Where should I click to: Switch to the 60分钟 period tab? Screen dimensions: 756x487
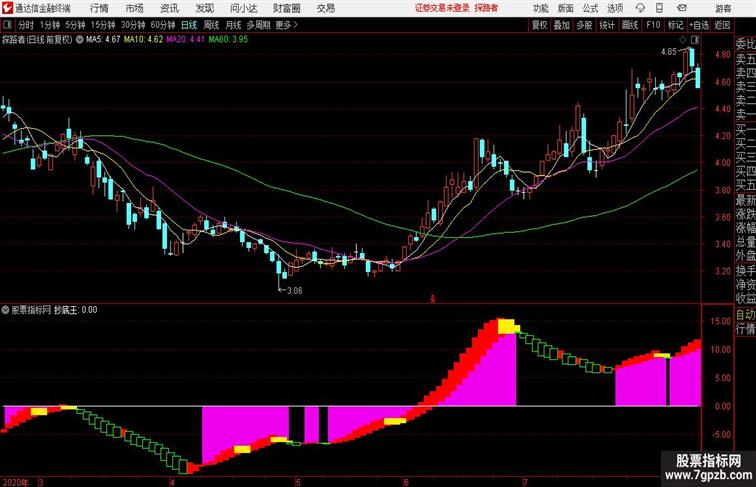click(x=163, y=25)
